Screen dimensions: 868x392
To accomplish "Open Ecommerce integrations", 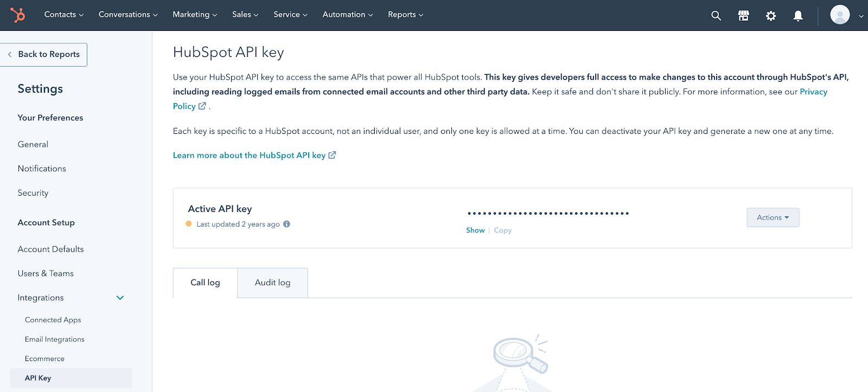I will click(44, 359).
